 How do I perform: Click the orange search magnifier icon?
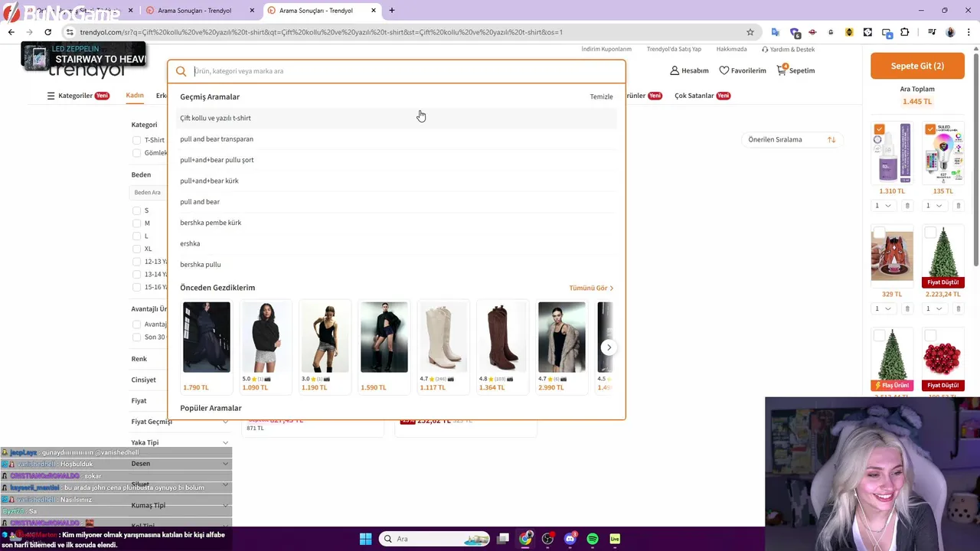(181, 71)
